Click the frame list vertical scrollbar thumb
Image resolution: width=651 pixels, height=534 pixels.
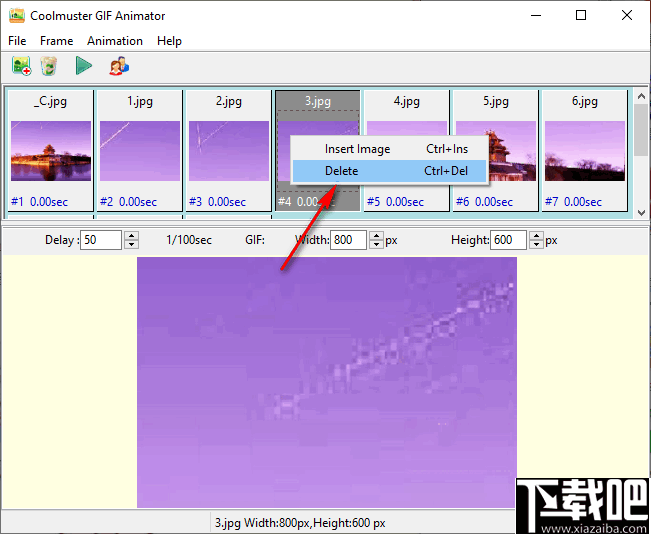point(641,130)
